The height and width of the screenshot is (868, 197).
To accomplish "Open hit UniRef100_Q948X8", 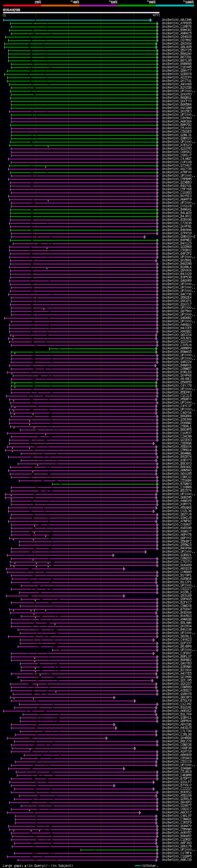I will pos(177,37).
